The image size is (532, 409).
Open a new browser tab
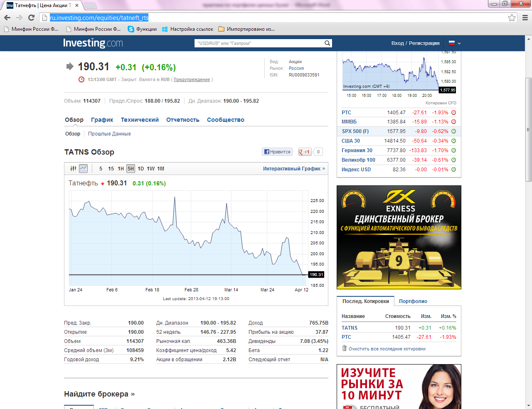(91, 5)
